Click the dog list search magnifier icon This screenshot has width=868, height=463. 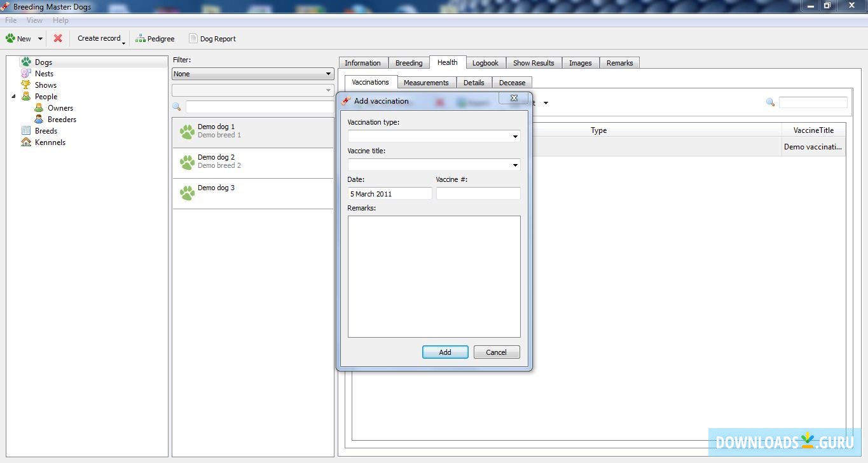click(x=177, y=107)
